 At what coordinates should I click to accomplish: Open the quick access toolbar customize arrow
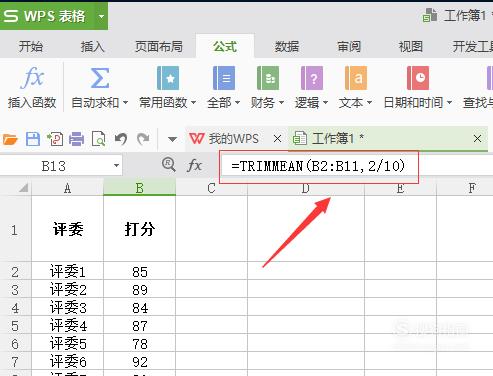172,139
